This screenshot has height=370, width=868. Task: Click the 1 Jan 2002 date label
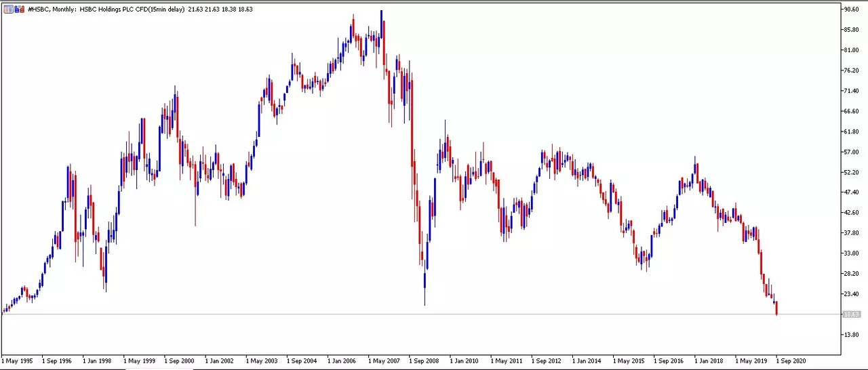coord(220,361)
